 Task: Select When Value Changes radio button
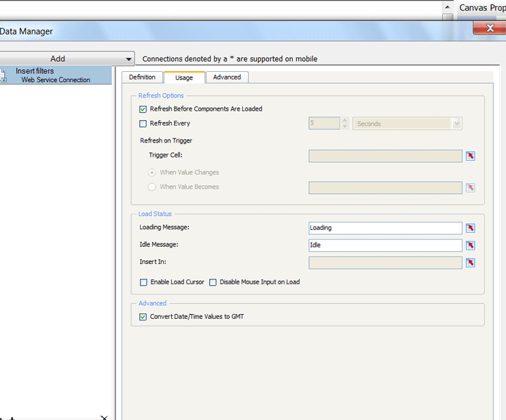tap(152, 173)
